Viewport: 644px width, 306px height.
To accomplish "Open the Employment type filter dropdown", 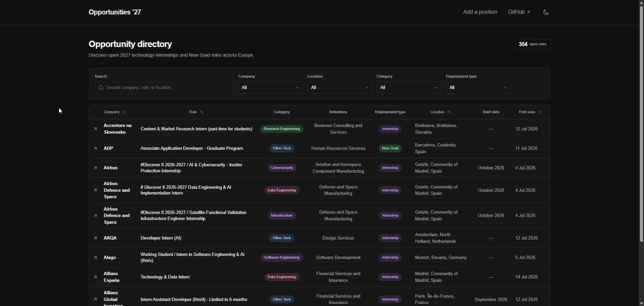I will (478, 88).
